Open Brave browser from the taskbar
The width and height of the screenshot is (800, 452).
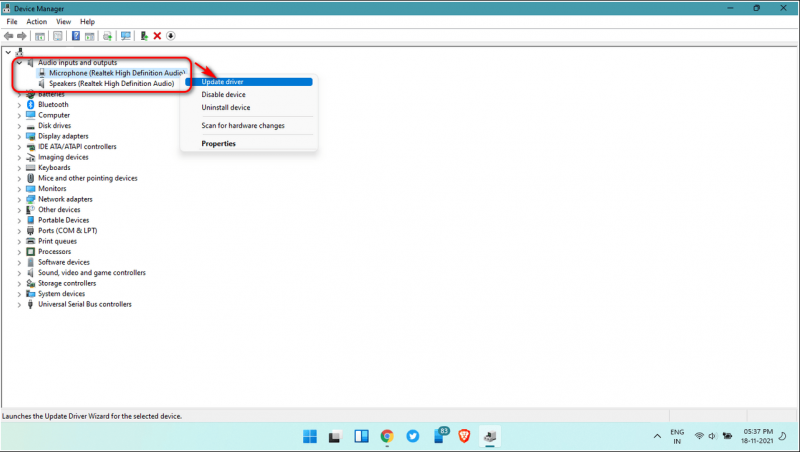[x=464, y=436]
